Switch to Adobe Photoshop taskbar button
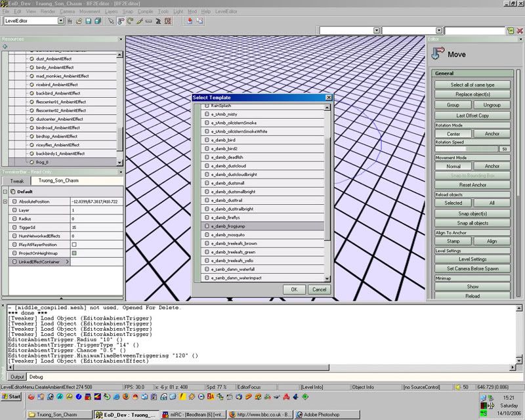The height and width of the screenshot is (420, 525). [x=327, y=415]
